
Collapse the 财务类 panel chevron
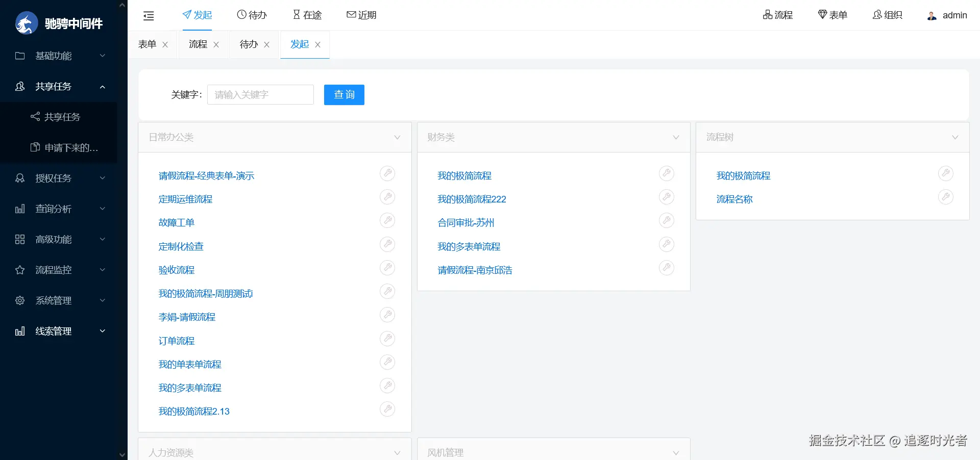[x=676, y=137]
